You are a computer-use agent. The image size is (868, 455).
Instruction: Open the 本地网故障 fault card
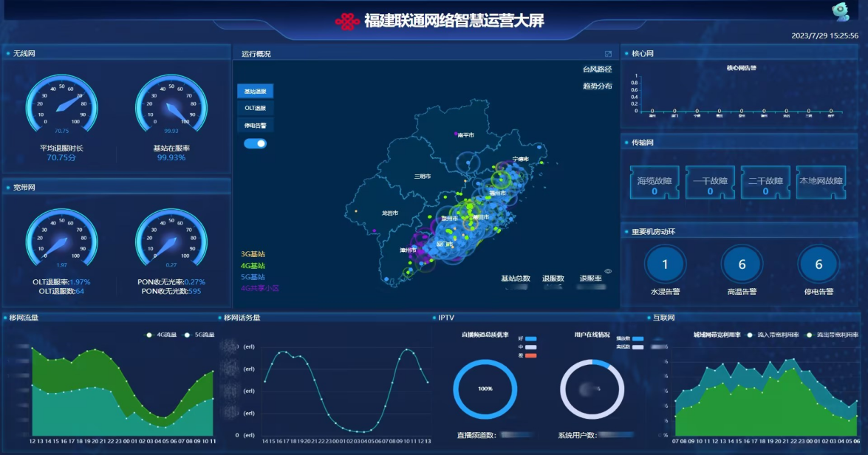[821, 183]
